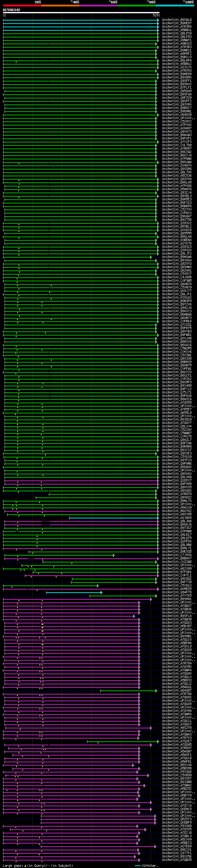
Task: Click the red ~20% legend segment
Action: click(x=22, y=6)
